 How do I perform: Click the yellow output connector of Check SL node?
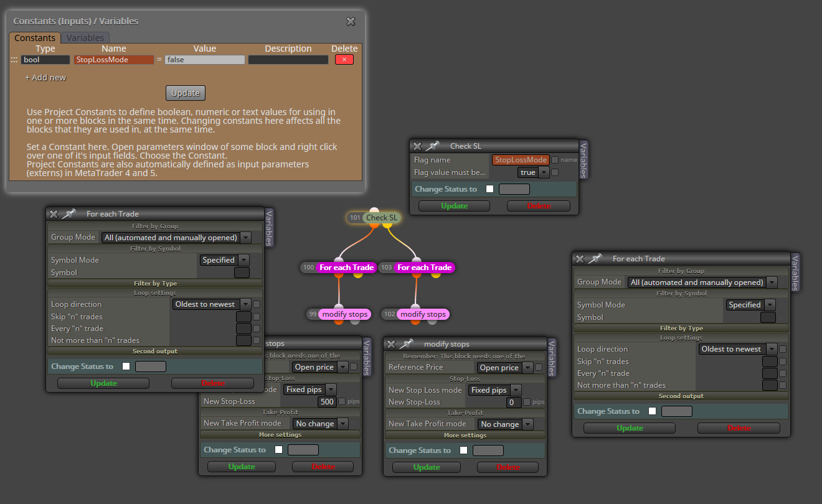tap(387, 225)
